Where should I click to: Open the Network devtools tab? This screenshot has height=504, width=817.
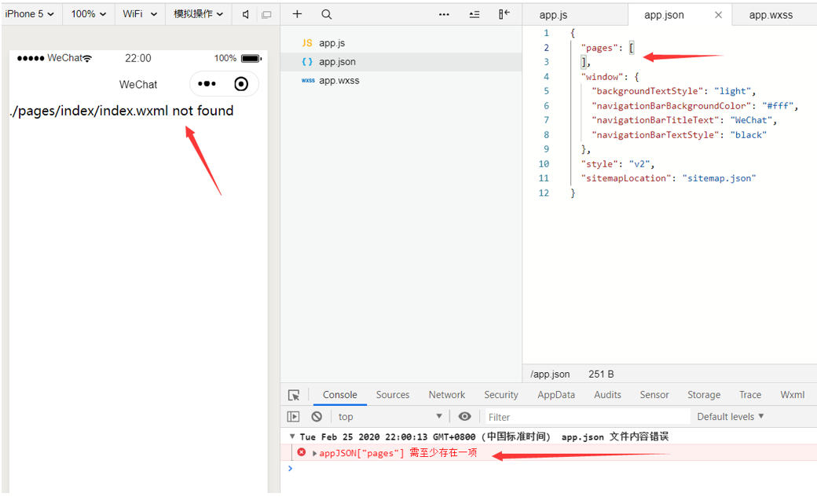[447, 395]
